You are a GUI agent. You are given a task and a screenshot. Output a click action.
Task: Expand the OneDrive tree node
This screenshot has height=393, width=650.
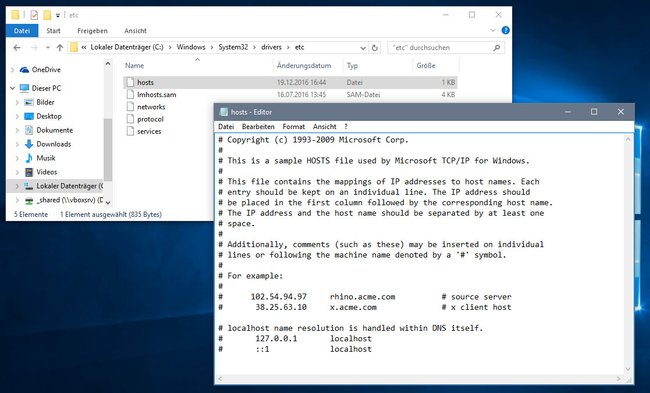pyautogui.click(x=12, y=70)
